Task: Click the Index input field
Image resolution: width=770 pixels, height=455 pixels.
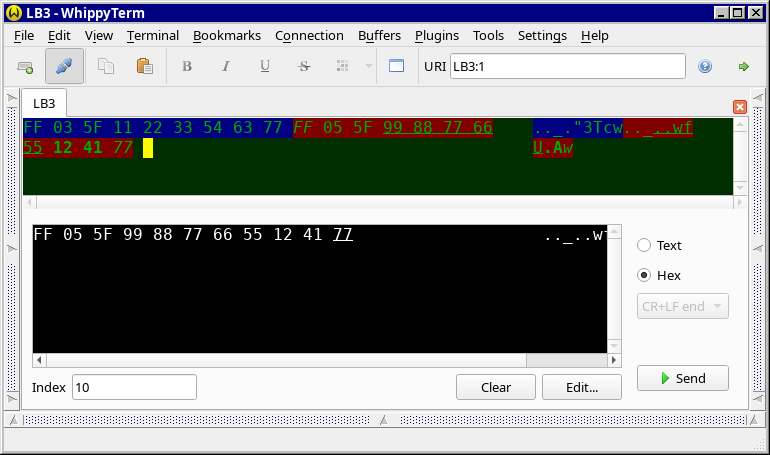Action: [x=134, y=387]
